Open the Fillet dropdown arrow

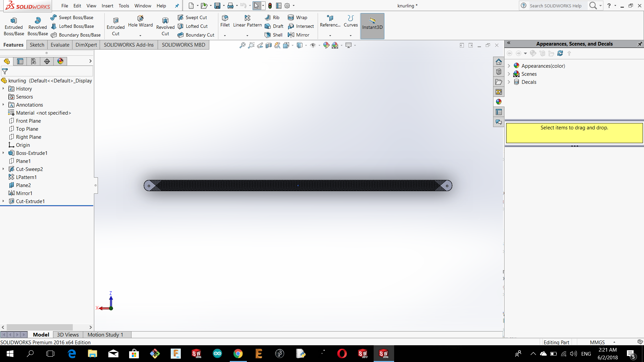(x=225, y=36)
